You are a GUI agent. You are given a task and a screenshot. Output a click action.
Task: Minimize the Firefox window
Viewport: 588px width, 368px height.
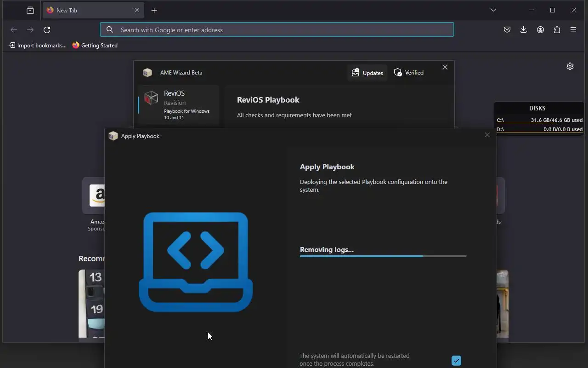tap(531, 10)
